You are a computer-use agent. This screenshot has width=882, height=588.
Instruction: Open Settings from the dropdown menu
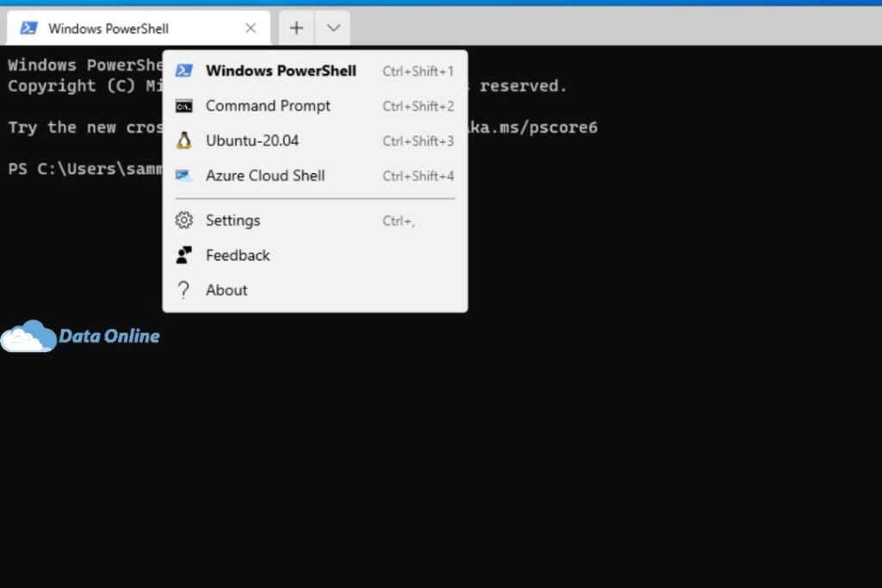point(315,220)
